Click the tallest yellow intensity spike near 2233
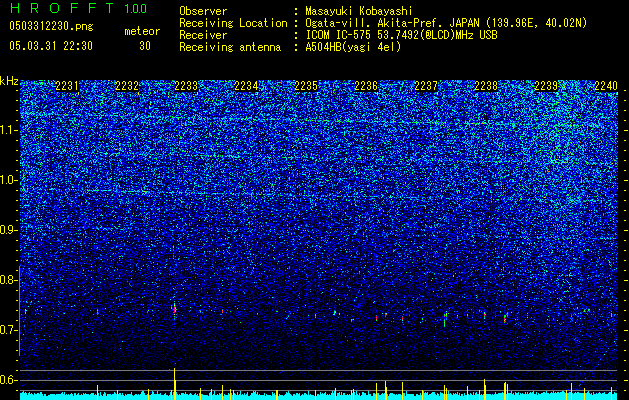 [174, 384]
